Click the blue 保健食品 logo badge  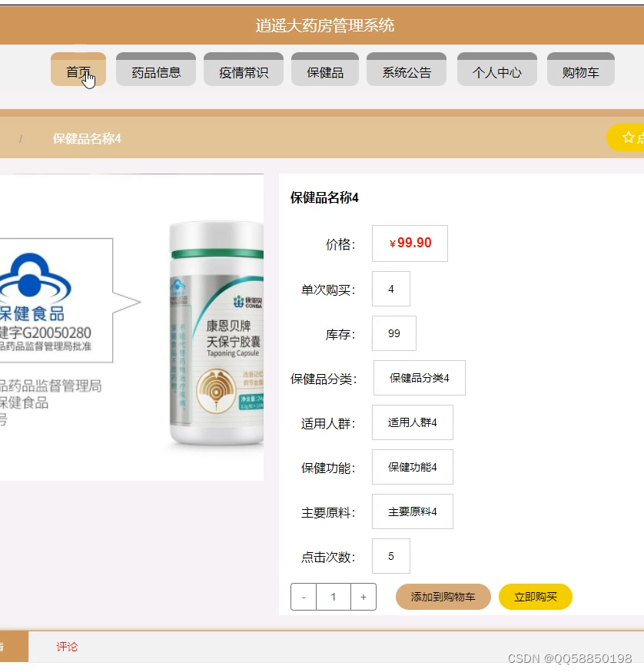pyautogui.click(x=35, y=287)
